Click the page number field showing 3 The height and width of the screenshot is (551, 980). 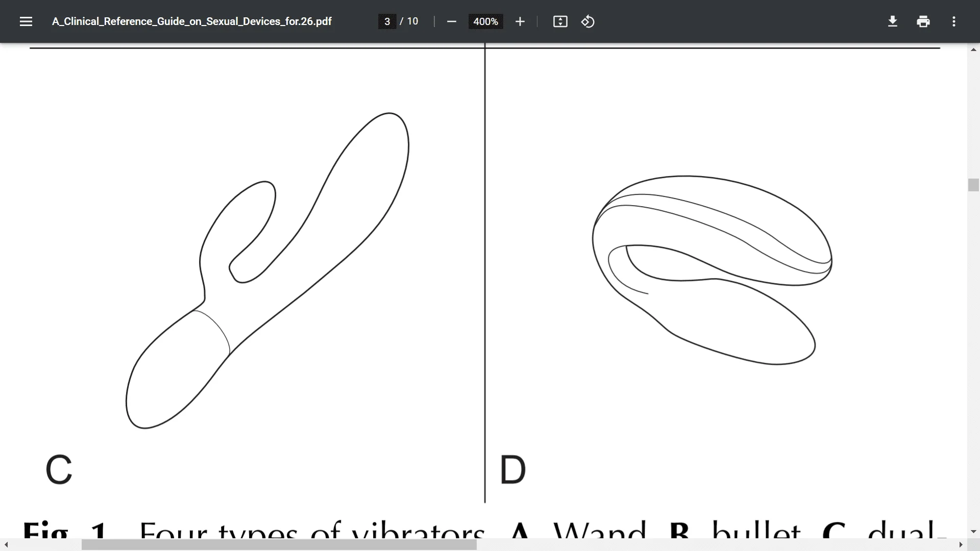point(387,21)
